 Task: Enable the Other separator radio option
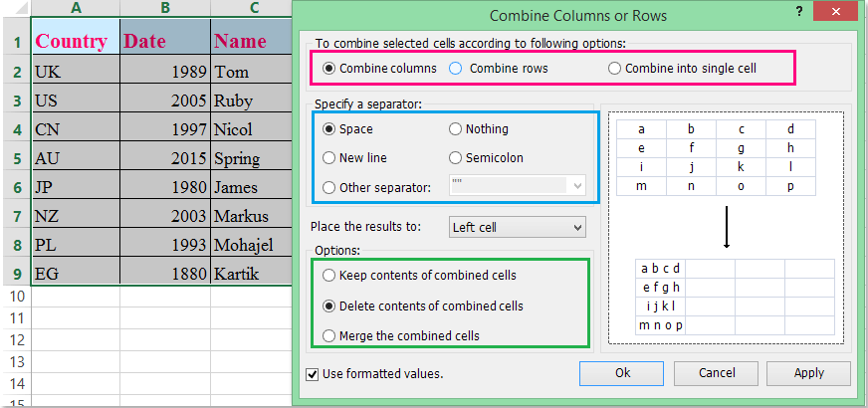329,186
